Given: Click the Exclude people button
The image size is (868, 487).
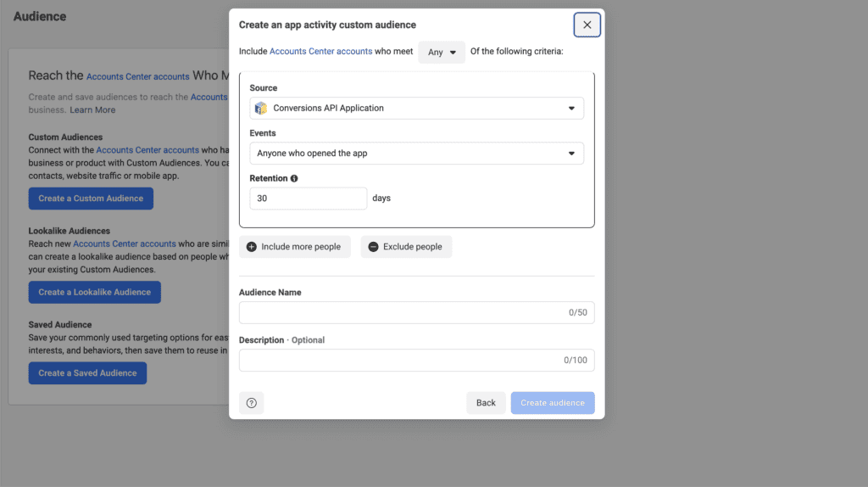Looking at the screenshot, I should coord(406,247).
